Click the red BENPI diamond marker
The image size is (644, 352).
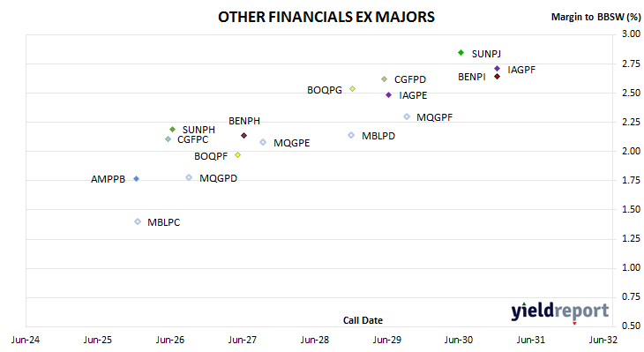click(x=497, y=77)
